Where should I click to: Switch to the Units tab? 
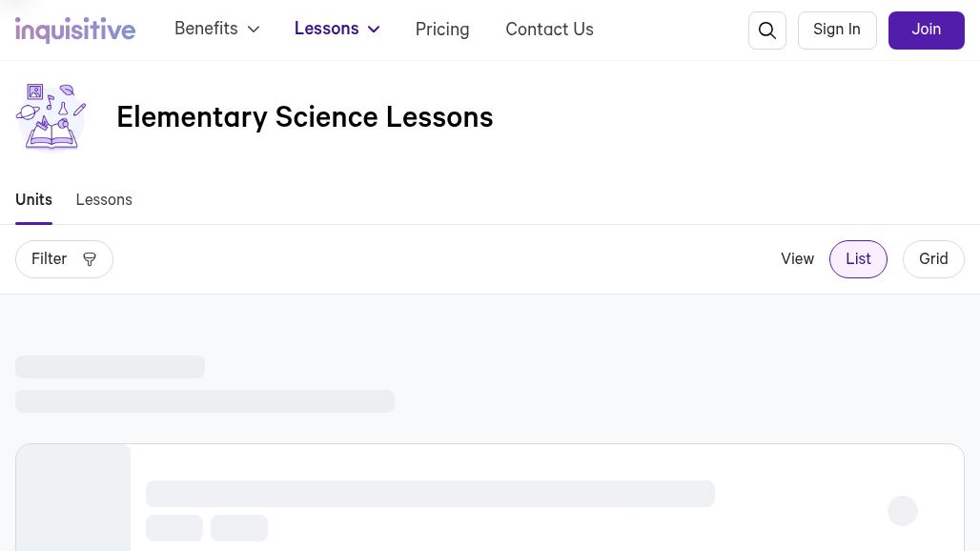click(33, 200)
